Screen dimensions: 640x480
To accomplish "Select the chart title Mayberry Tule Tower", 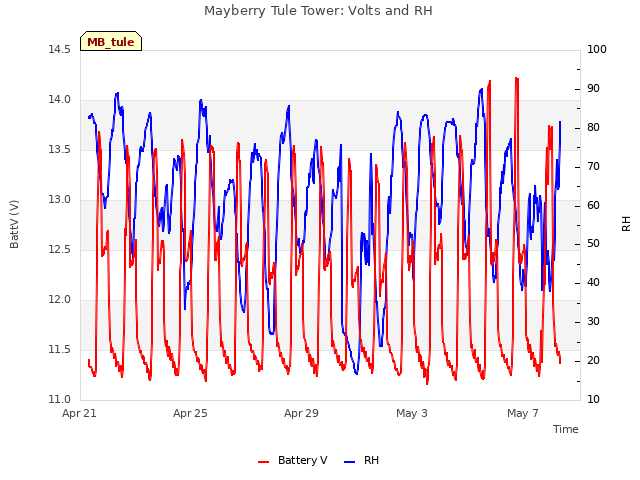I will point(318,10).
